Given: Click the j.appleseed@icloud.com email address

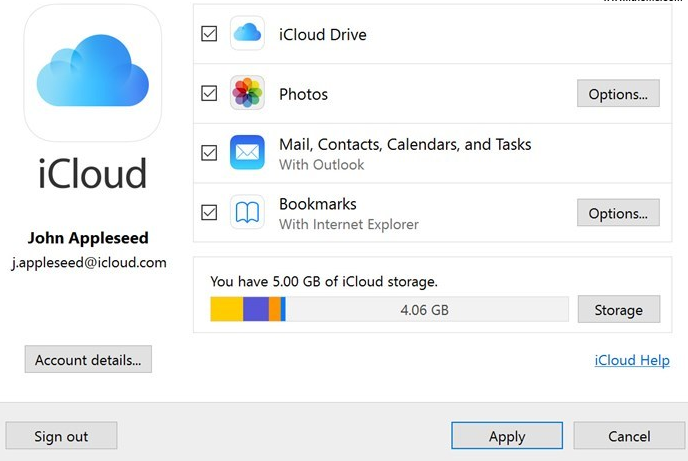Looking at the screenshot, I should click(x=89, y=262).
